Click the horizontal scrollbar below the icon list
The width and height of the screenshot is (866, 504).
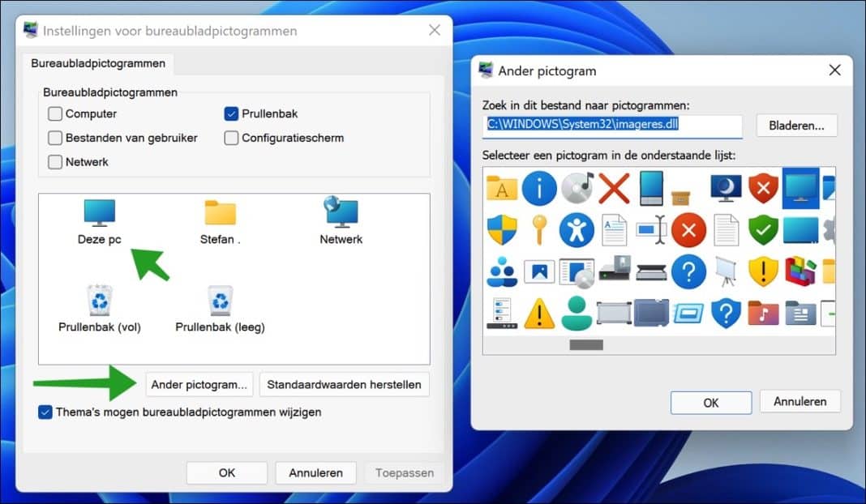point(585,344)
